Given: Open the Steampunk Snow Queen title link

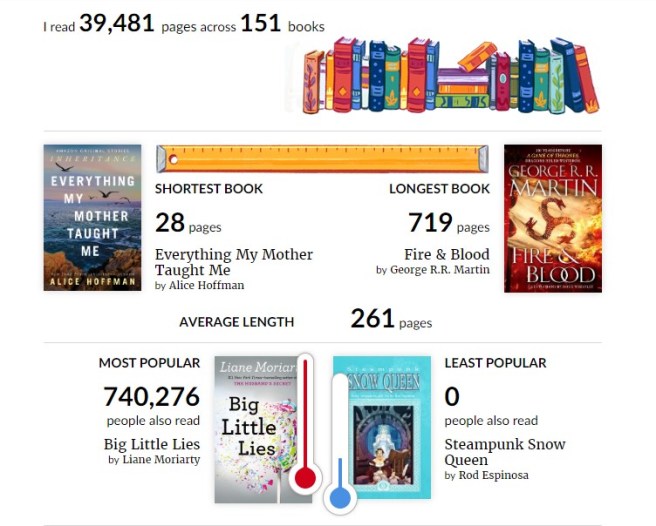Looking at the screenshot, I should 504,452.
